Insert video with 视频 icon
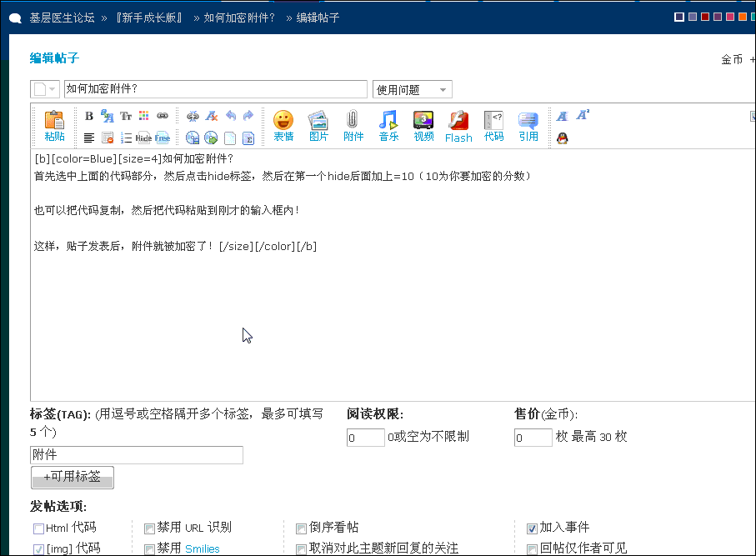Image resolution: width=756 pixels, height=556 pixels. 423,125
